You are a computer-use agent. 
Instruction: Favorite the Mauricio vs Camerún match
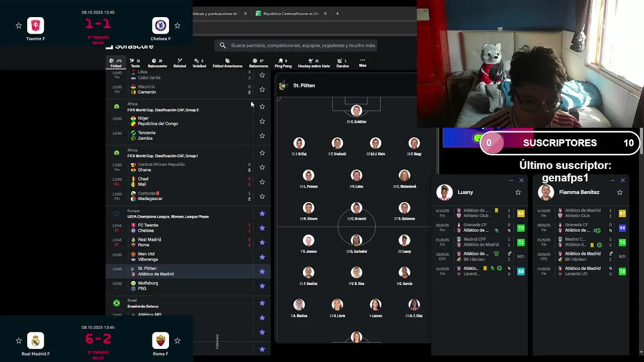pos(262,89)
